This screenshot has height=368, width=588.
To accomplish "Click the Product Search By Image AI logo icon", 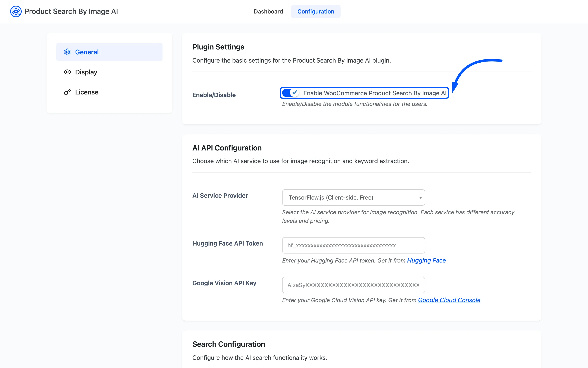I will click(16, 11).
